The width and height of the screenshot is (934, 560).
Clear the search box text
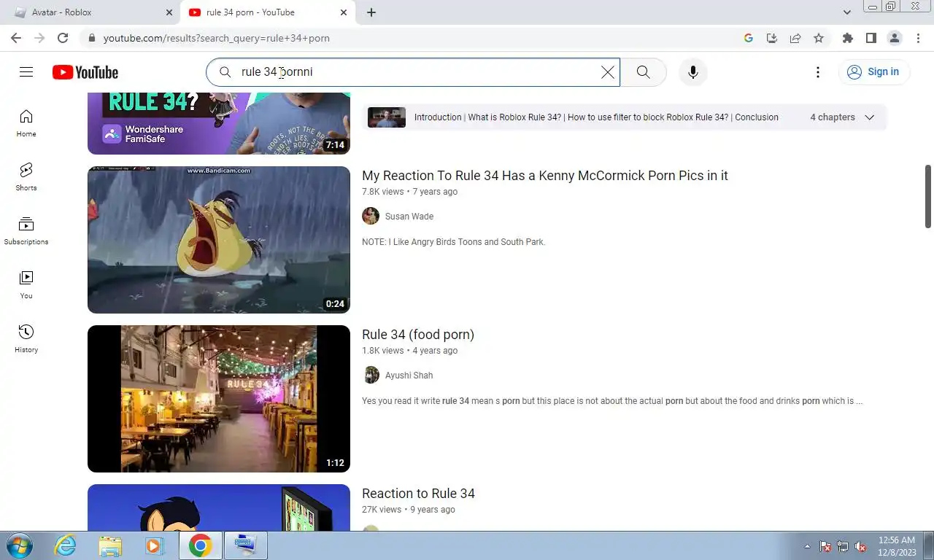[608, 72]
